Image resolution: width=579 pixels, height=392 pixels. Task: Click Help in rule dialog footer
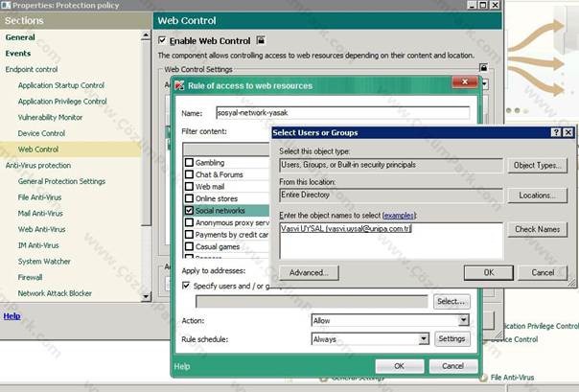click(x=182, y=366)
